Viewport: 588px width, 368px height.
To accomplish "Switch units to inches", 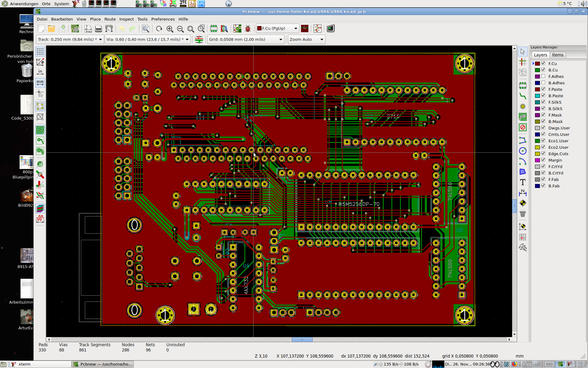I will pyautogui.click(x=40, y=72).
